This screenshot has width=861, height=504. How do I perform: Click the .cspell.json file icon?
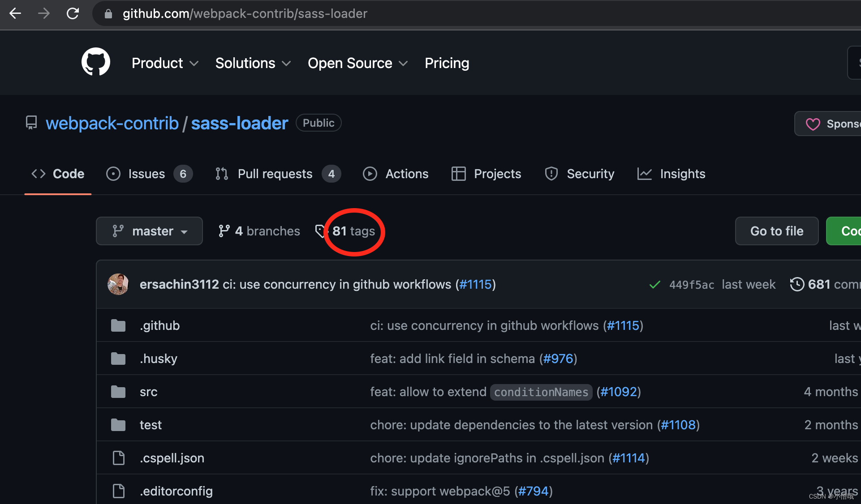(119, 458)
